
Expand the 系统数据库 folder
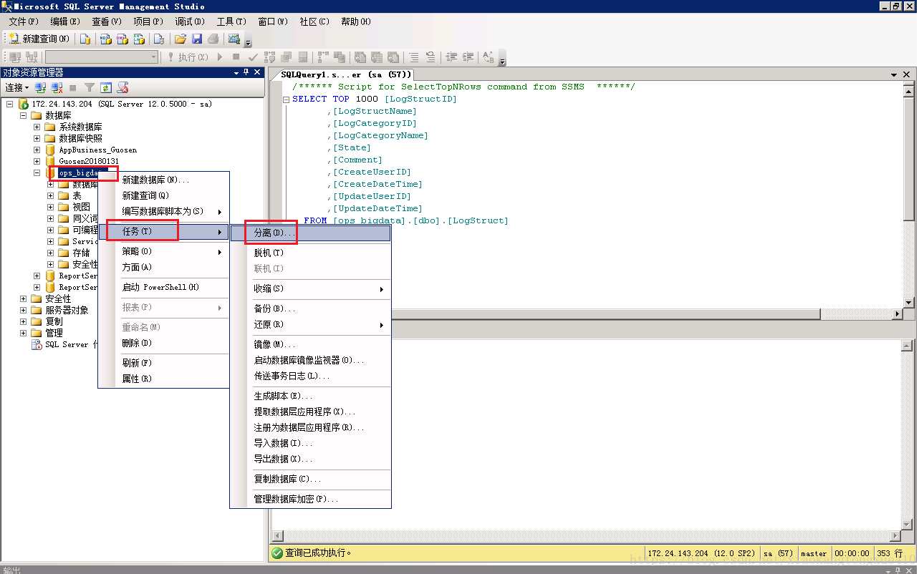37,127
